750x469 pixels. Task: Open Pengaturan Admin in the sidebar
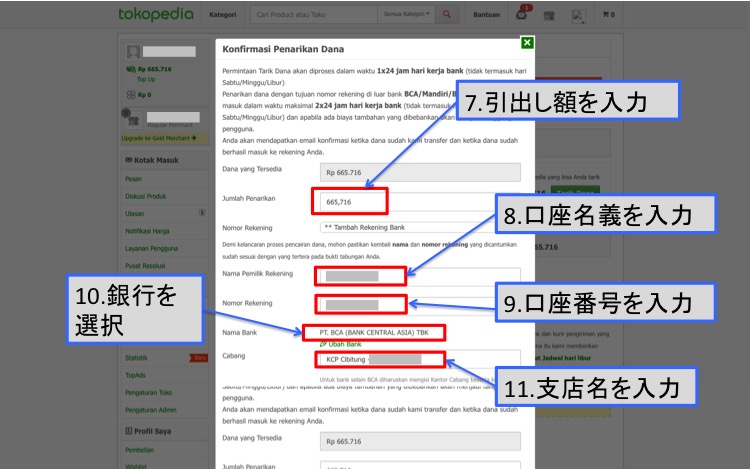pyautogui.click(x=151, y=410)
